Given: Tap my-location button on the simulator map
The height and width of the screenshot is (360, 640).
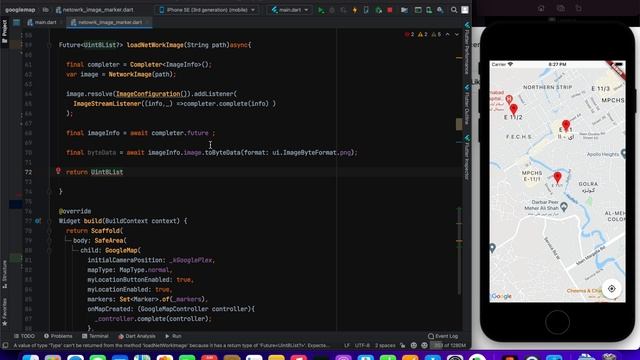Looking at the screenshot, I should point(611,289).
